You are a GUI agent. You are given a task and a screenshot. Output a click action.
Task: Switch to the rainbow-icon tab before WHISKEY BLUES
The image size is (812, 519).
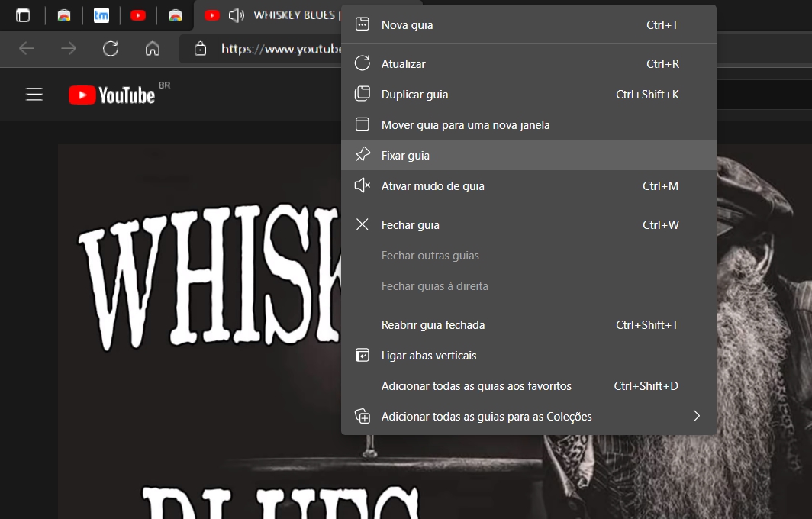(x=176, y=15)
